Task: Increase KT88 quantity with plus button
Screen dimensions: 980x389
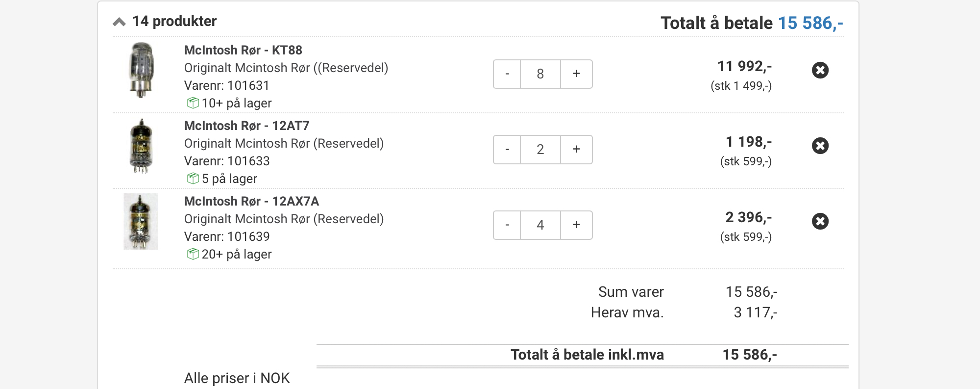Action: [576, 74]
